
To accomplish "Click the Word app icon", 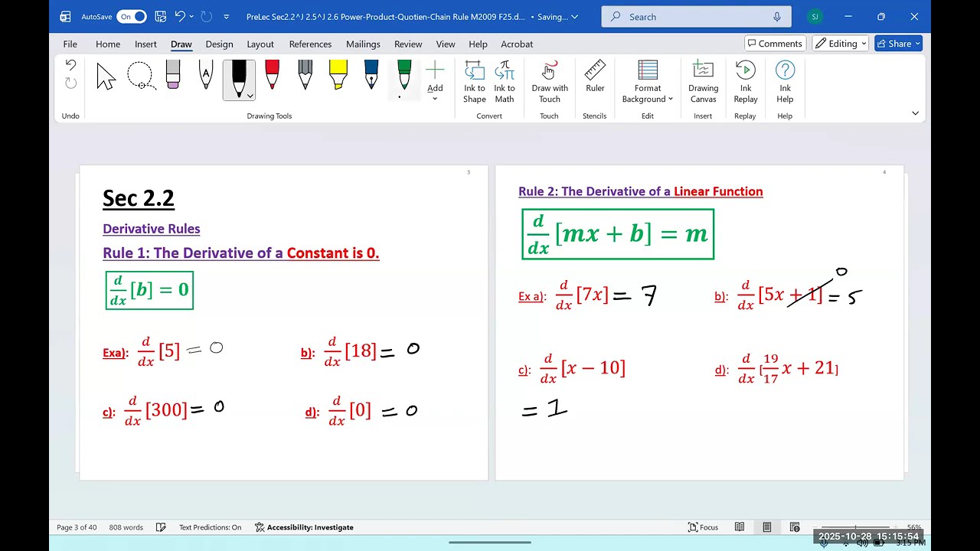I will [x=65, y=17].
